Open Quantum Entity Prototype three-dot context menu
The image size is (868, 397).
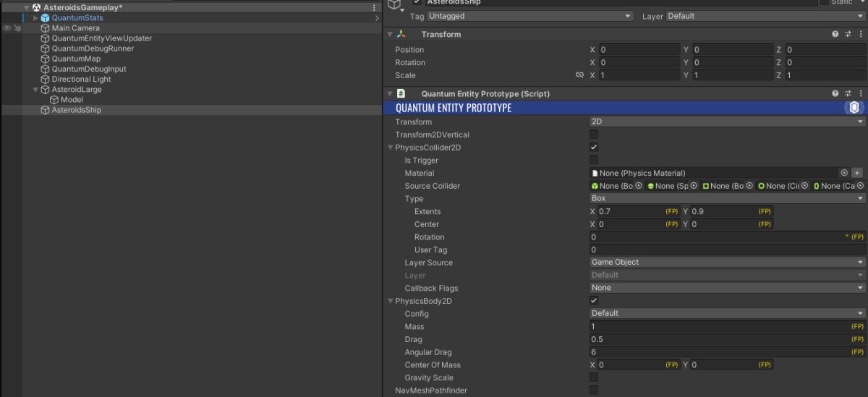(x=861, y=94)
